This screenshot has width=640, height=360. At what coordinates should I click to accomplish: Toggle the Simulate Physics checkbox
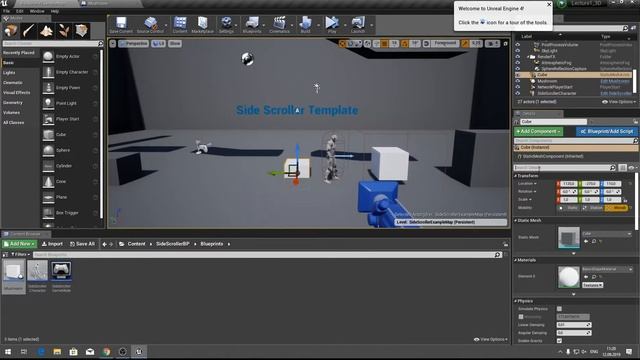(x=559, y=309)
